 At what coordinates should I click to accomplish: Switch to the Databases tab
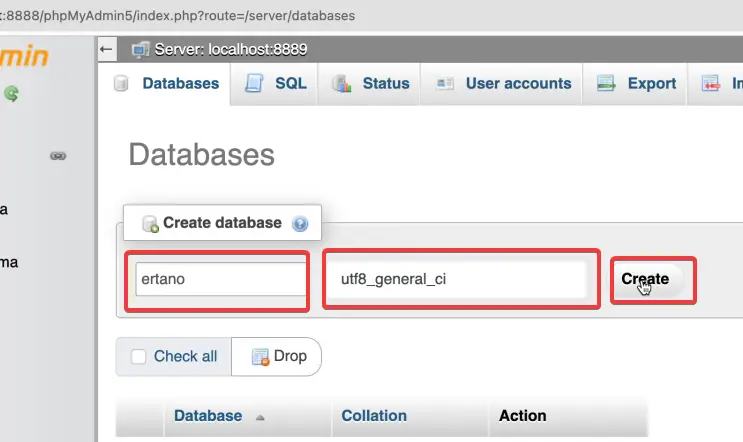pyautogui.click(x=180, y=84)
